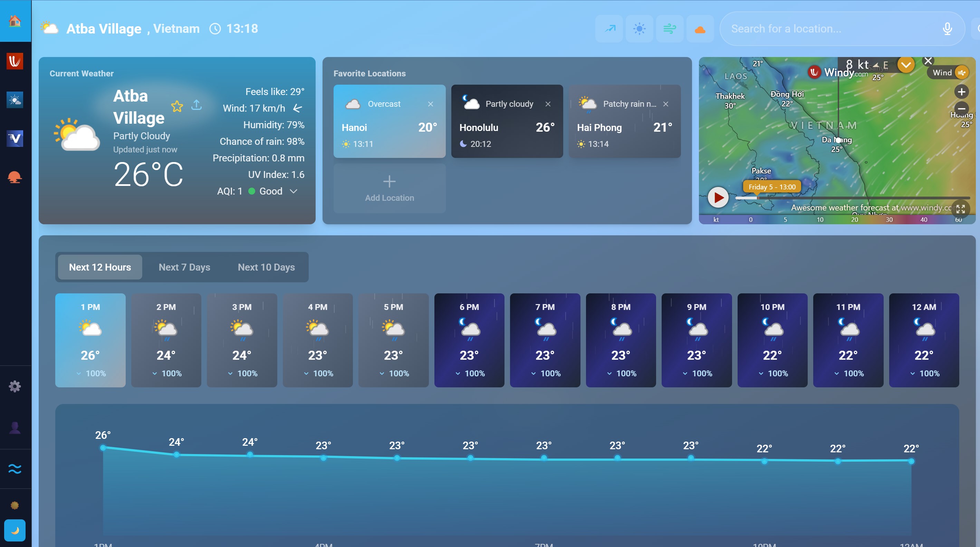Click the search for a location field
The width and height of the screenshot is (980, 547).
coord(818,29)
